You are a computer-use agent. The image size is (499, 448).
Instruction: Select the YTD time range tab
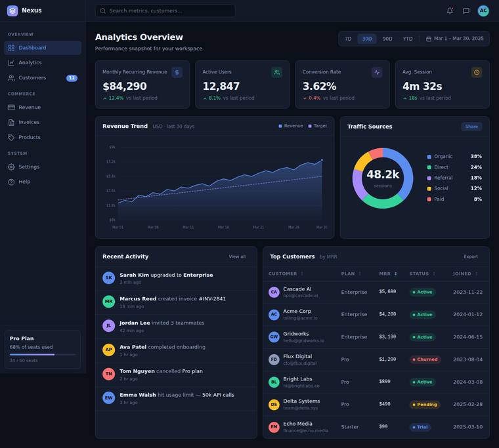point(408,39)
